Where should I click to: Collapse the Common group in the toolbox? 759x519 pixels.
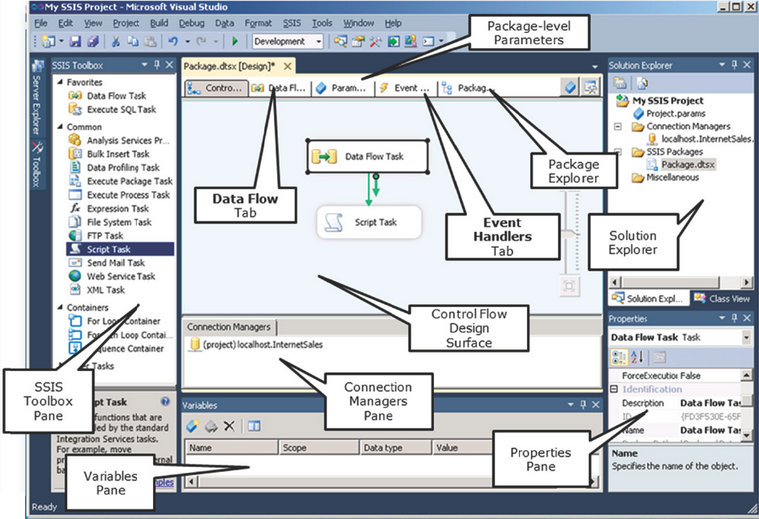(x=61, y=127)
